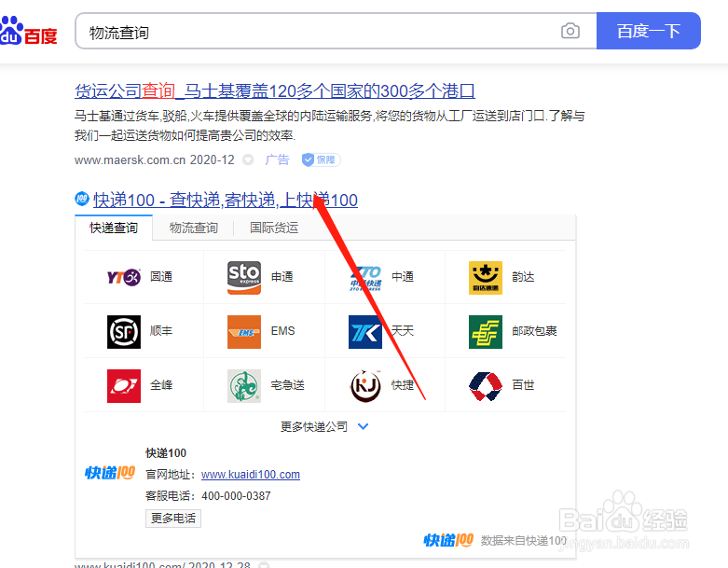728x568 pixels.
Task: Click the yellow 韵达 logo
Action: click(486, 278)
